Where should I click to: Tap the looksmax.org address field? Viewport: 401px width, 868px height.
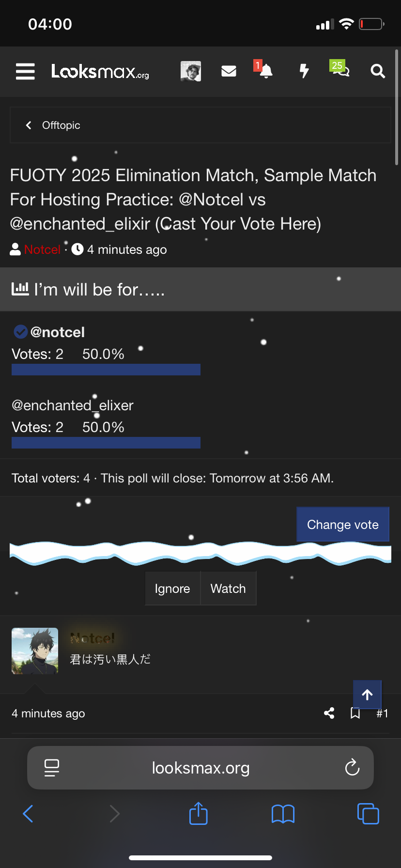tap(200, 768)
